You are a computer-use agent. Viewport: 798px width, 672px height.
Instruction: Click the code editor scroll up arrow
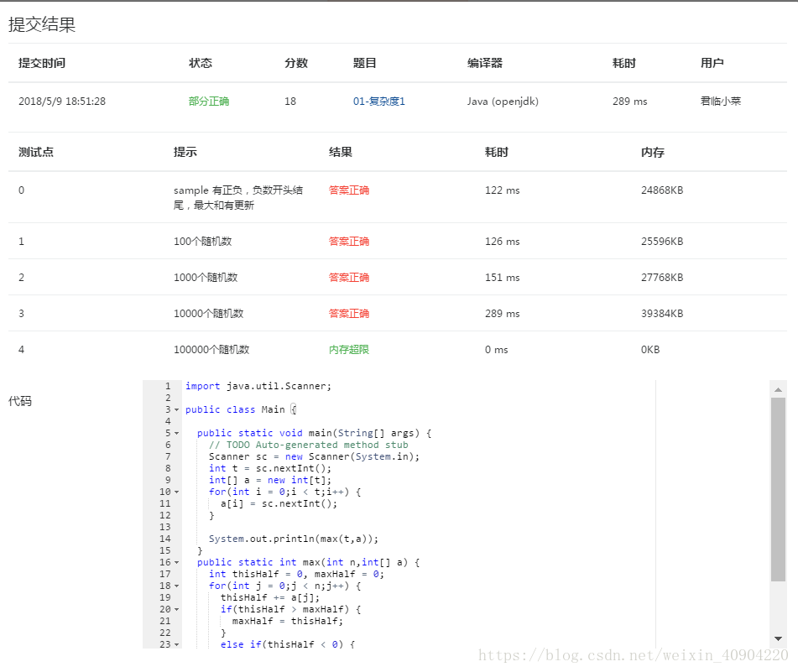(x=778, y=389)
